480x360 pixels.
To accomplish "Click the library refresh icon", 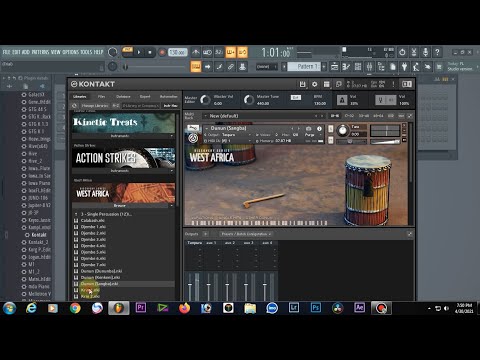I will point(74,105).
